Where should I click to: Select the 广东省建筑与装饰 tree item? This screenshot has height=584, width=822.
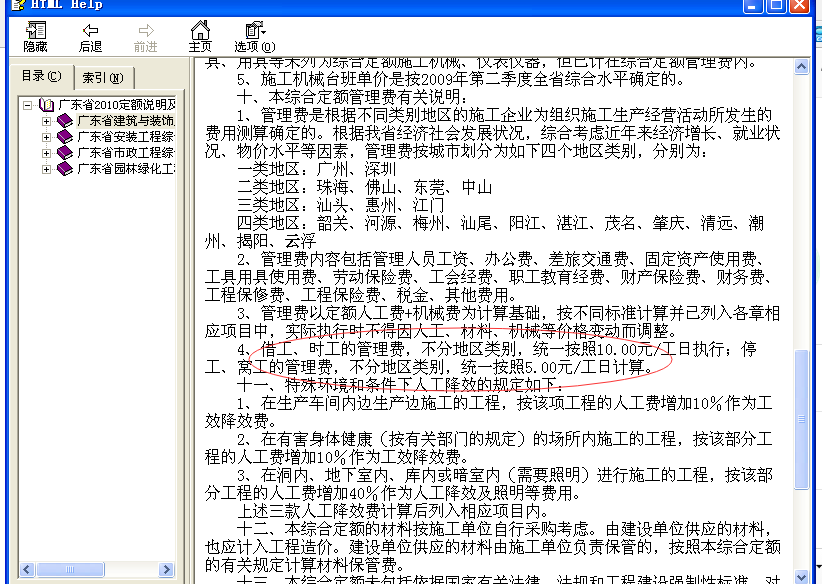click(126, 121)
